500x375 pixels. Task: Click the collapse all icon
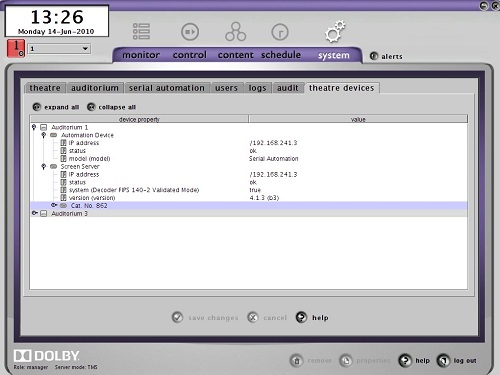coord(91,107)
